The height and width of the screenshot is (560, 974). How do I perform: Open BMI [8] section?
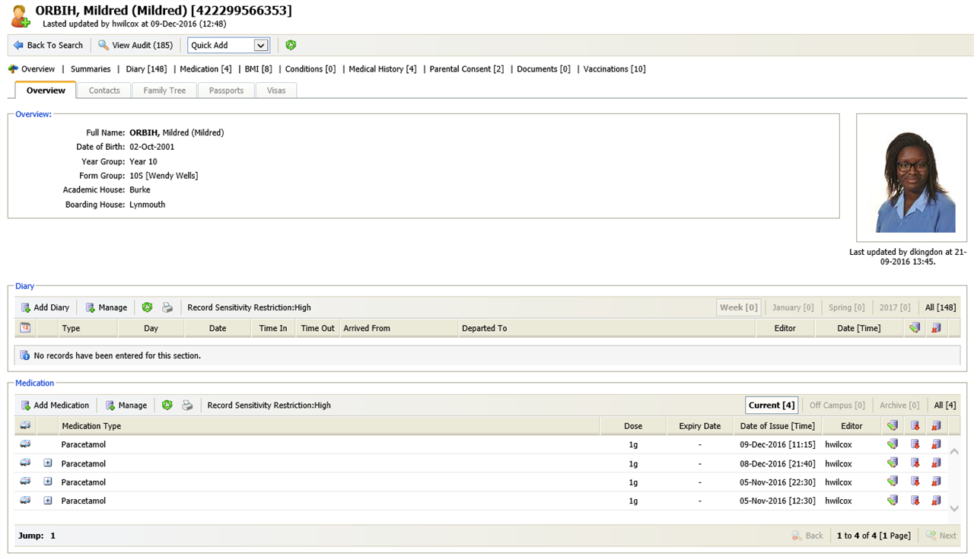pos(258,68)
